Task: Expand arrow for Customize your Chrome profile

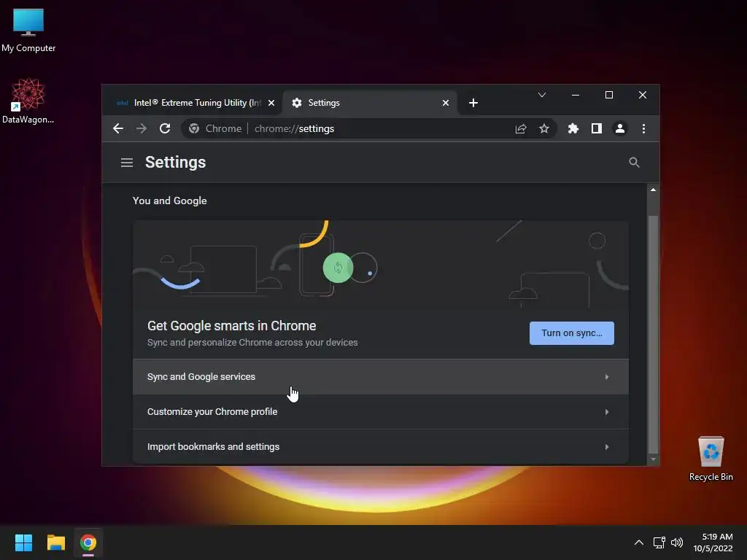Action: point(607,412)
